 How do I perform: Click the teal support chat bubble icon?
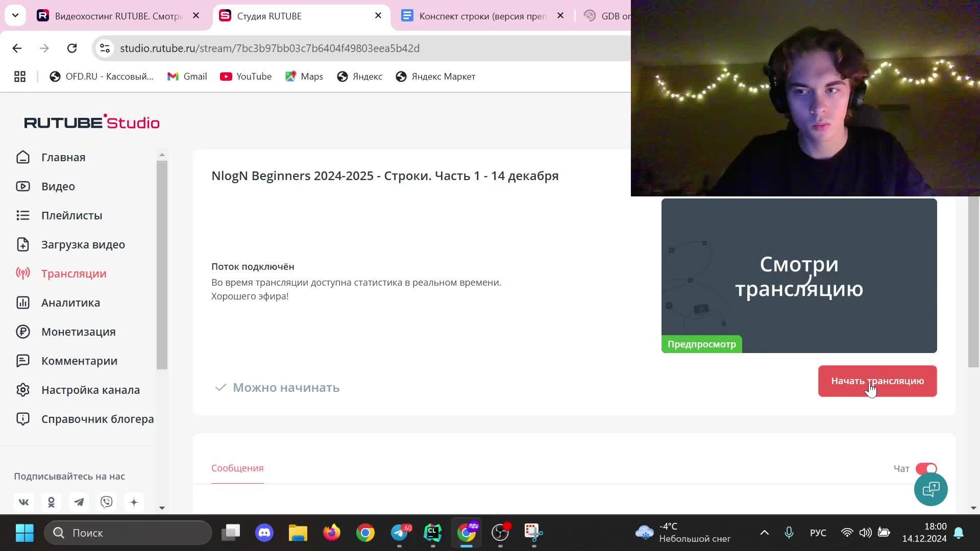(x=930, y=489)
